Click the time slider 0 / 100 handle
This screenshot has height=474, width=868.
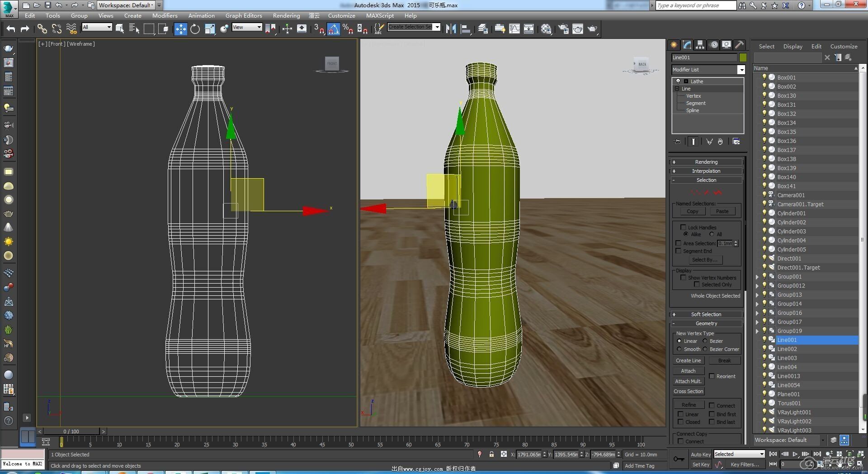(x=71, y=431)
